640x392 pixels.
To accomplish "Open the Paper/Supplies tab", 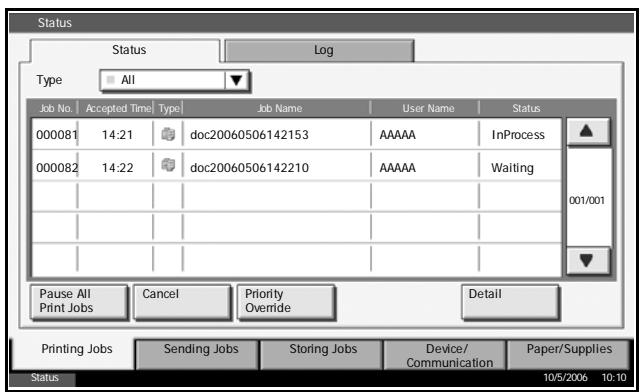I will pyautogui.click(x=568, y=354).
